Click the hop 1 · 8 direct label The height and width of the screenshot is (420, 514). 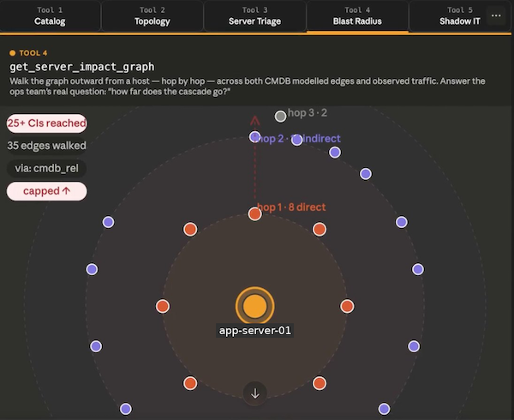(x=291, y=207)
